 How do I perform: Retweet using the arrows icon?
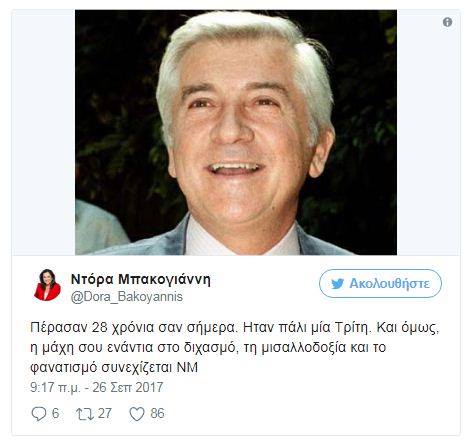pos(85,414)
